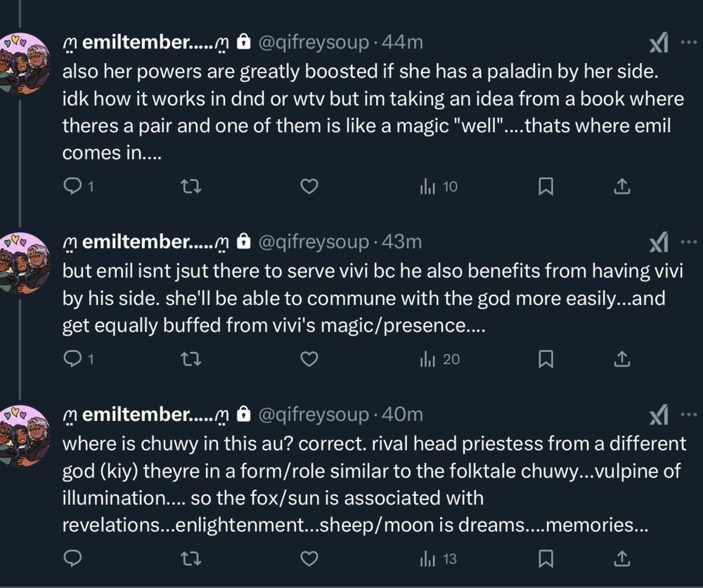This screenshot has width=703, height=588.
Task: Share the tweet about chuwy
Action: click(621, 558)
